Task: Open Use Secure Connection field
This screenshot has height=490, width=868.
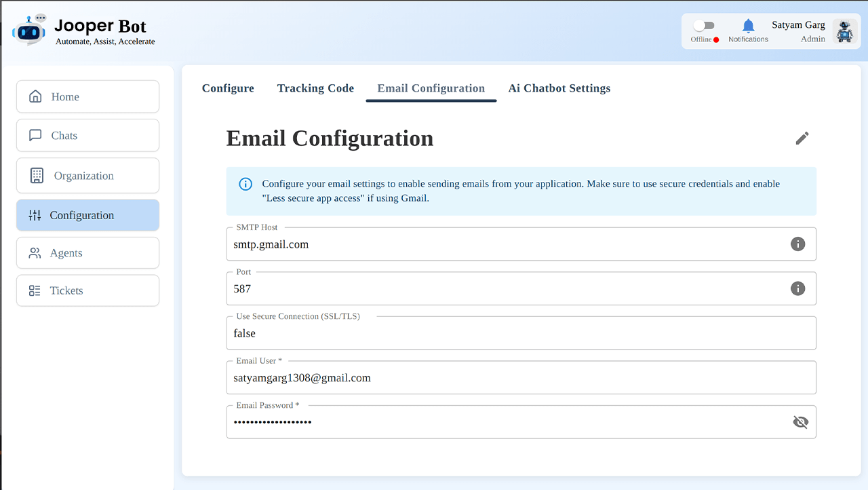Action: (x=520, y=333)
